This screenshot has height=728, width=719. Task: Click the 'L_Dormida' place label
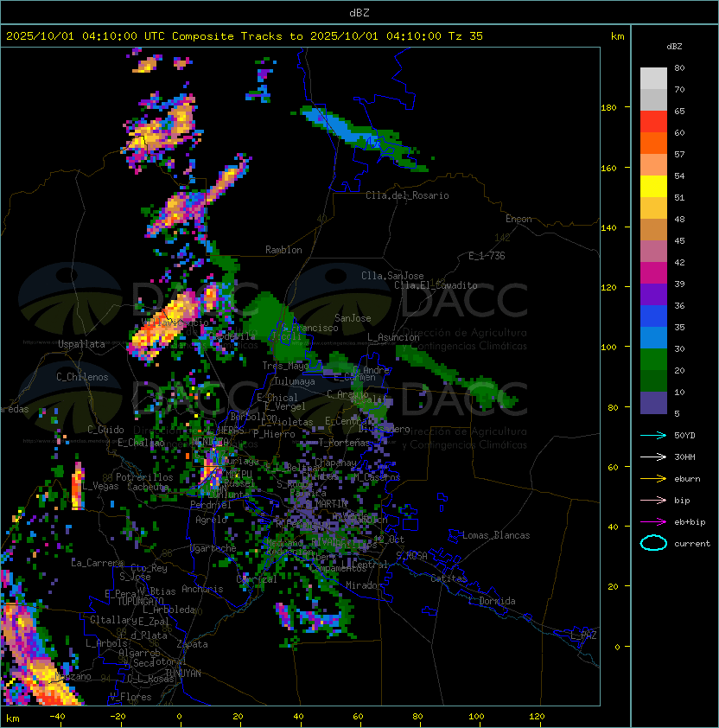click(492, 601)
